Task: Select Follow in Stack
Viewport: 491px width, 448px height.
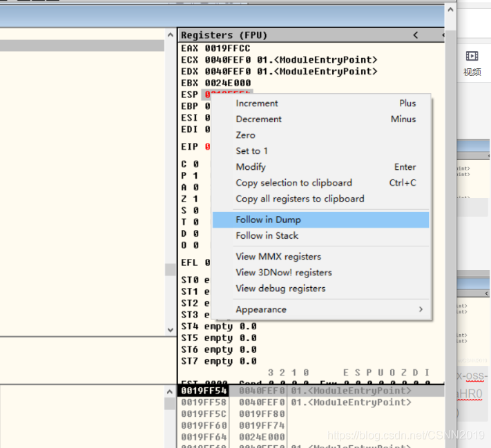Action: click(x=320, y=236)
